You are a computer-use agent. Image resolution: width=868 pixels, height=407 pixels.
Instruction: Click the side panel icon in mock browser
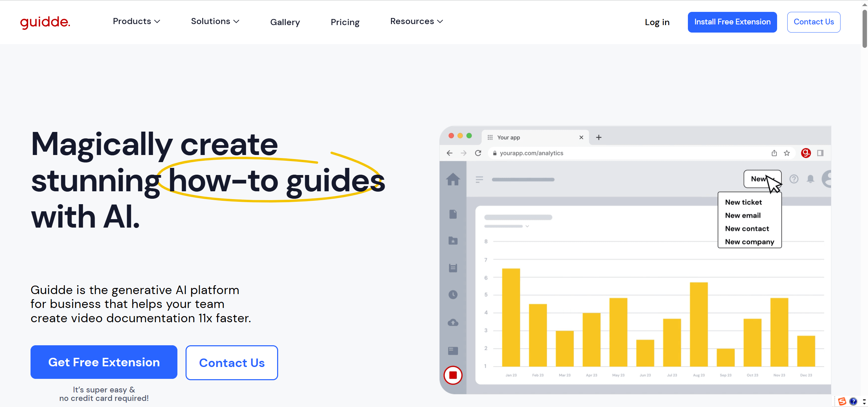point(820,153)
